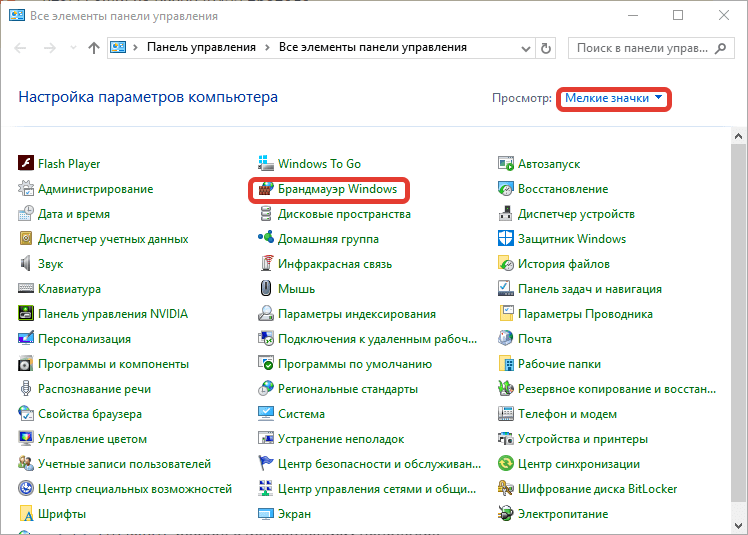Screen dimensions: 748x535
Task: Expand the address bar history dropdown
Action: click(526, 48)
